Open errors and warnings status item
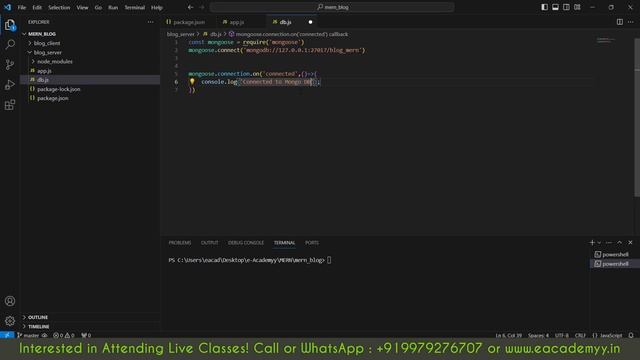The height and width of the screenshot is (360, 640). coord(64,336)
